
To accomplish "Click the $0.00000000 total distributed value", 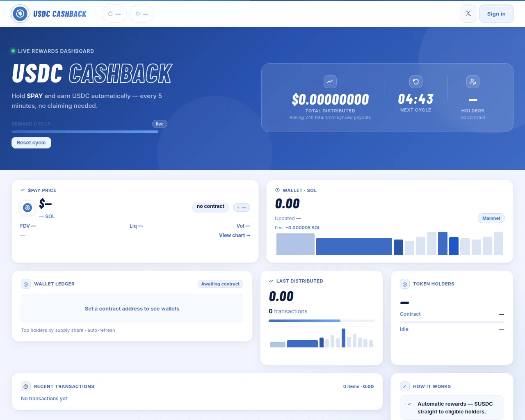I will 330,99.
